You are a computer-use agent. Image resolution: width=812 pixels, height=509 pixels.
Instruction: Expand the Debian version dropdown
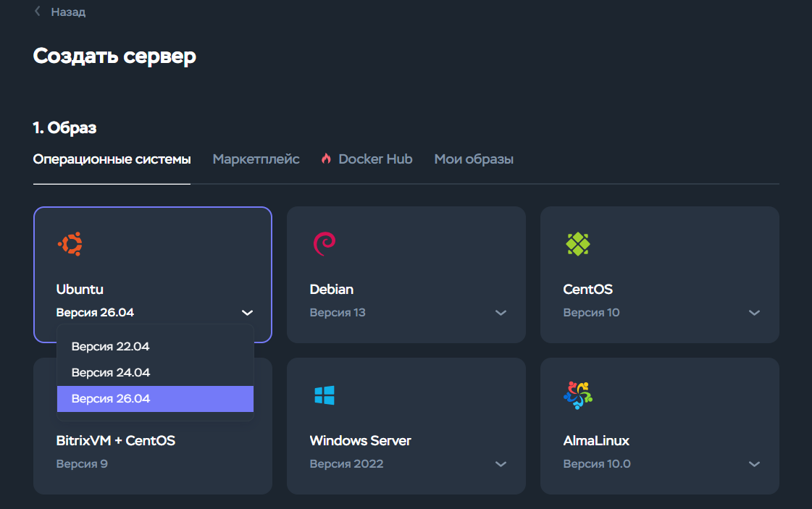(x=501, y=313)
